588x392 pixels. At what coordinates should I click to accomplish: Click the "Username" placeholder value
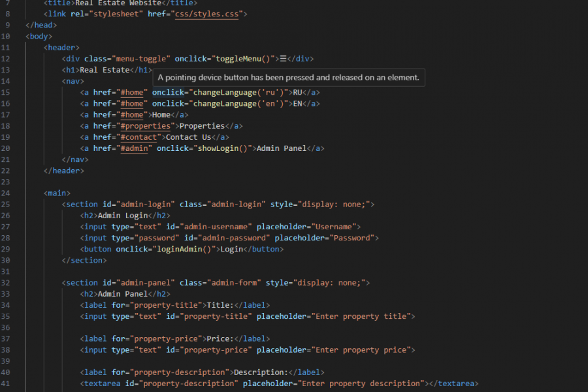pos(334,227)
